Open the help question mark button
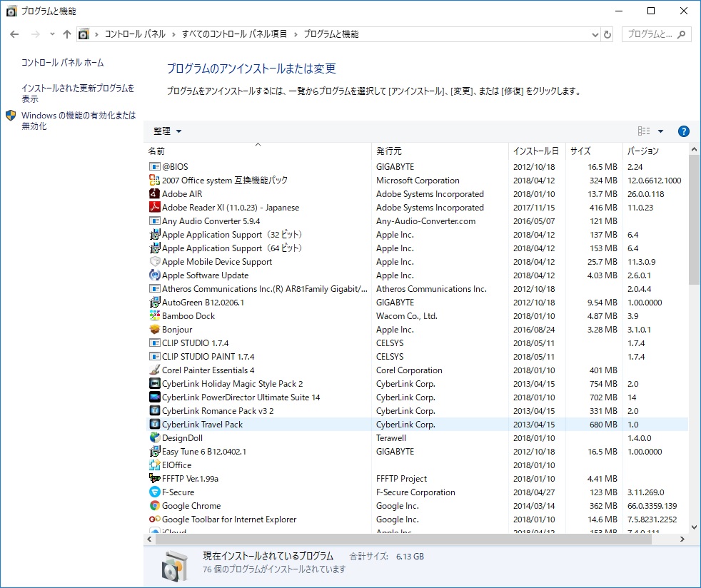701x588 pixels. click(683, 131)
